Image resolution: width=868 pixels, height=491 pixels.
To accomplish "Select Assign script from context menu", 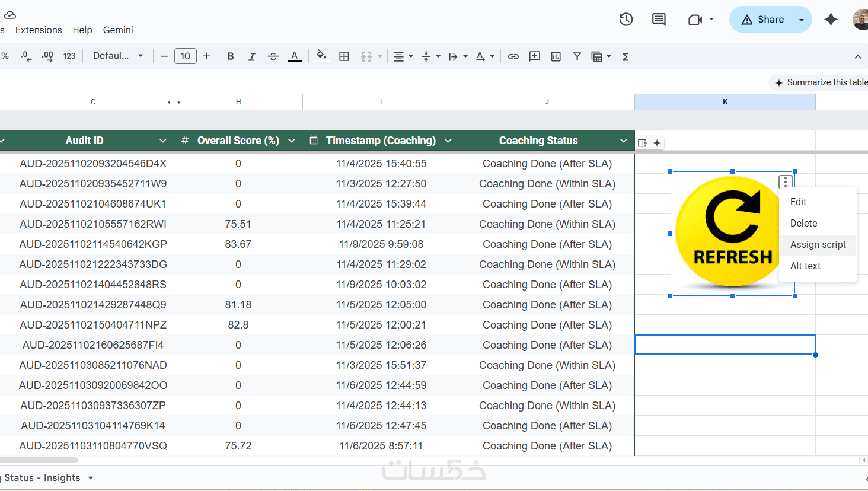I will pos(818,244).
